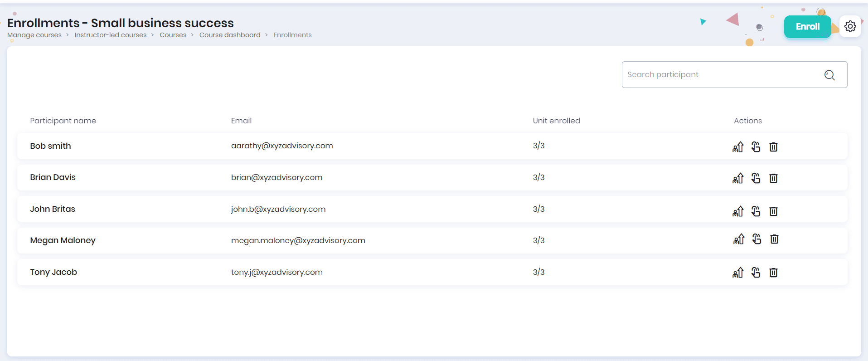Viewport: 868px width, 361px height.
Task: Remove Megan Maloney using trash icon
Action: coord(774,239)
